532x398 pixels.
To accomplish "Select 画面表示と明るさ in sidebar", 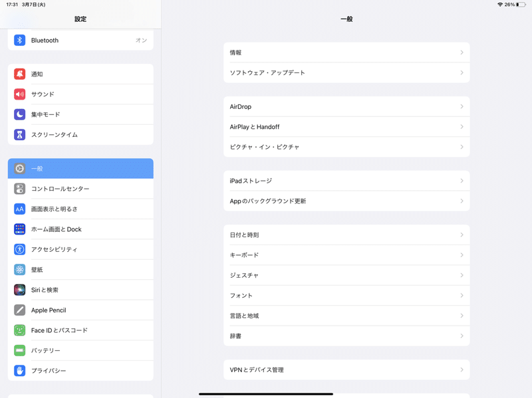I will (80, 209).
